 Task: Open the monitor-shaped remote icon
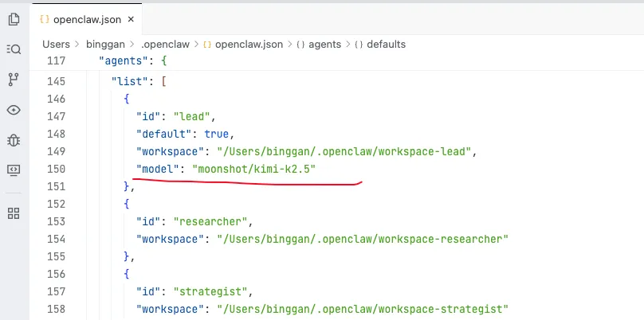(x=14, y=170)
